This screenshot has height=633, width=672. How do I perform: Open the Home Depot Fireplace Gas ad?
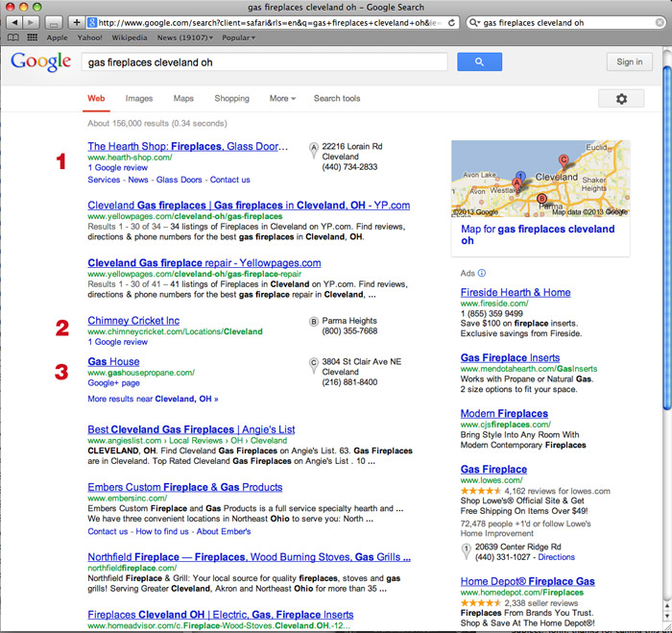pos(527,581)
